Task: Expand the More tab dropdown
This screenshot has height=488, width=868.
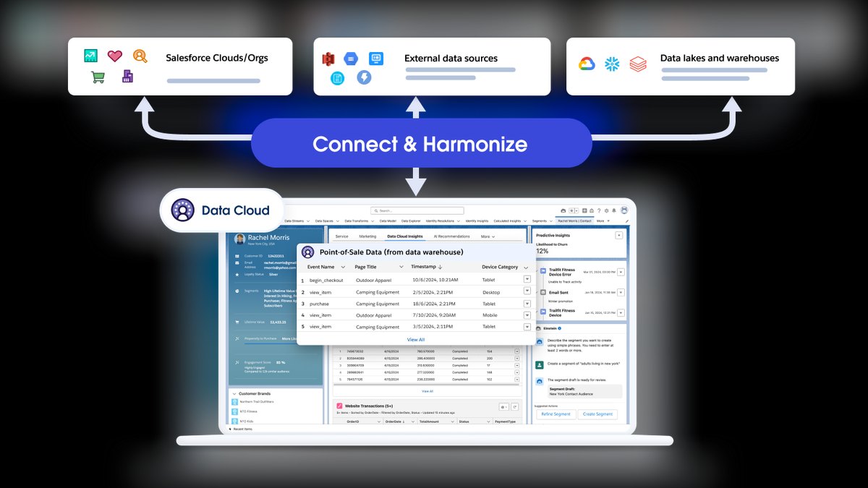Action: (x=488, y=236)
